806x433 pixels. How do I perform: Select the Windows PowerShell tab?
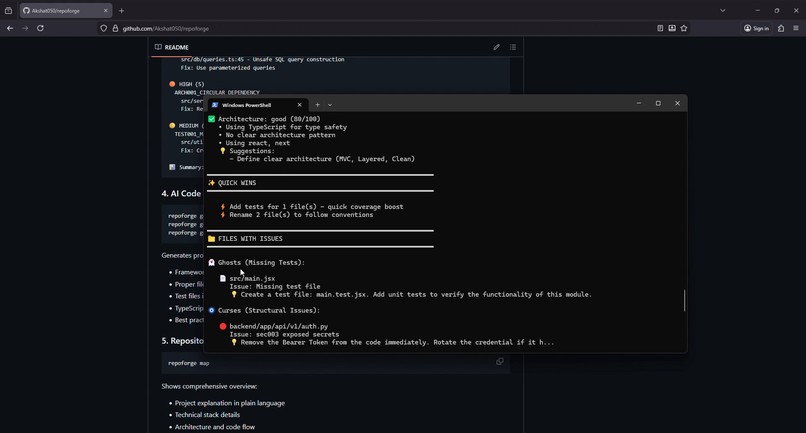point(257,105)
